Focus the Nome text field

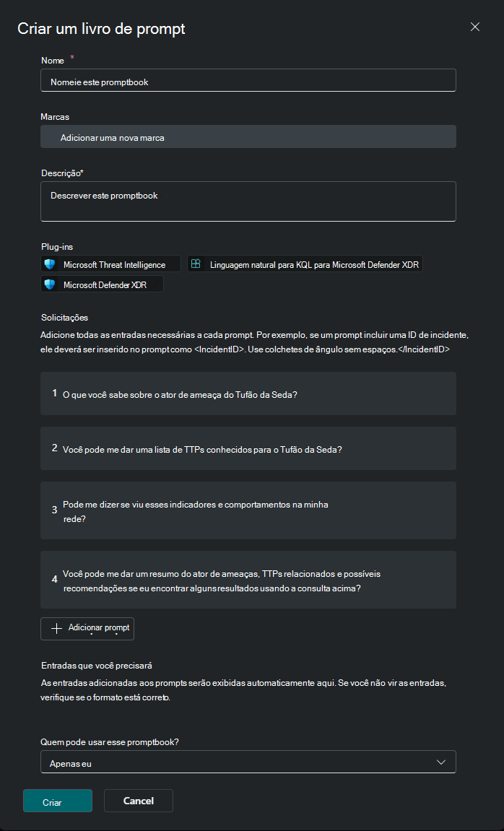[248, 81]
